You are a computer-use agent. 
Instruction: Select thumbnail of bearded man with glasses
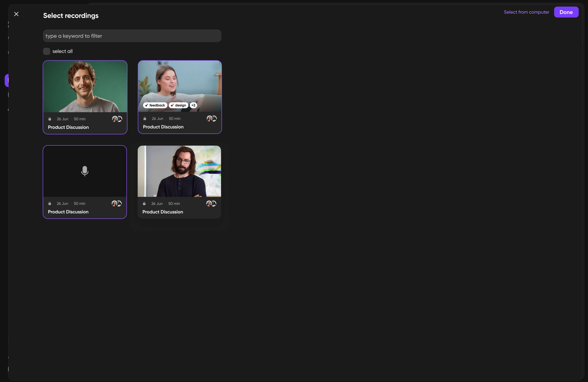pyautogui.click(x=179, y=171)
